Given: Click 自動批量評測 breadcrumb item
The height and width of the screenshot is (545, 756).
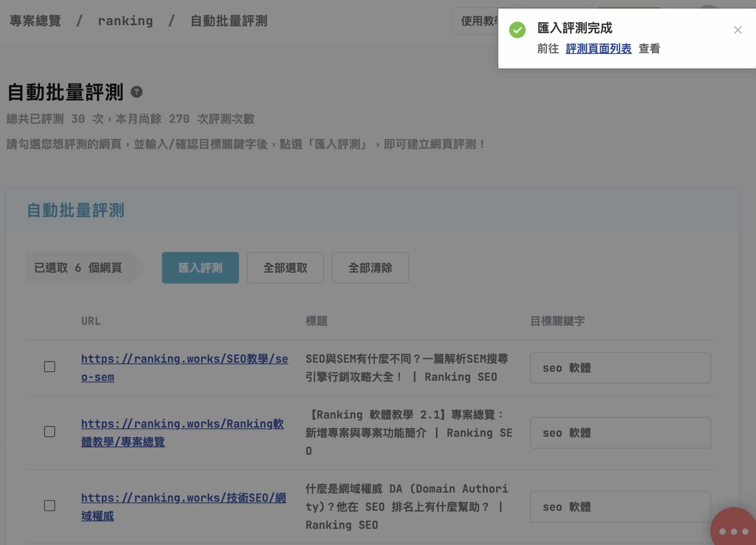Looking at the screenshot, I should 229,20.
